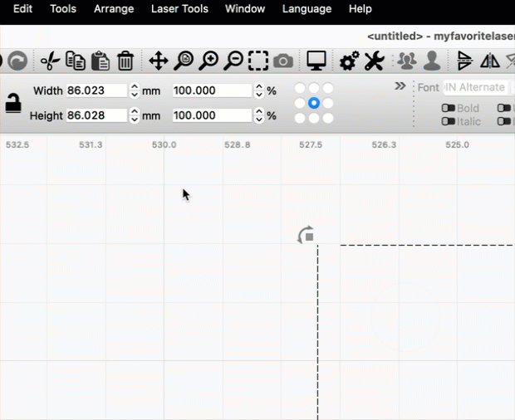Click the Paste clipboard icon

[101, 61]
